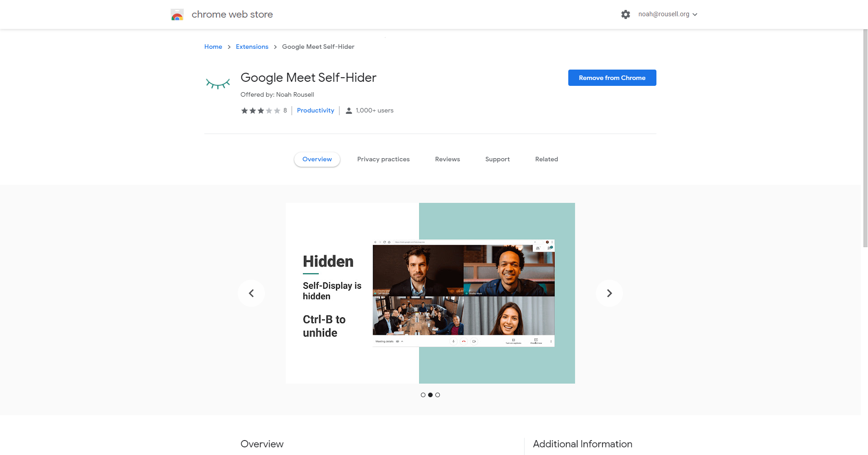
Task: Click the Hidden screenshot slide image
Action: (x=430, y=293)
